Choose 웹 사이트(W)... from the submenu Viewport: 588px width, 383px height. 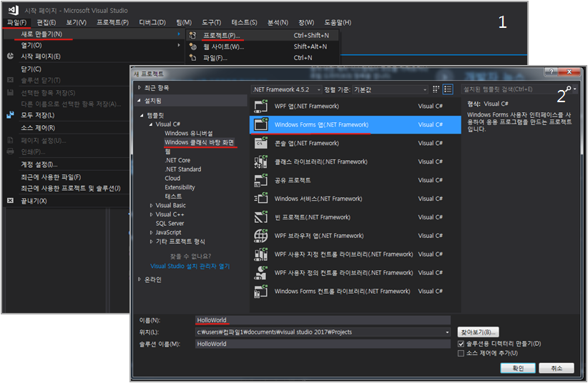click(x=223, y=46)
